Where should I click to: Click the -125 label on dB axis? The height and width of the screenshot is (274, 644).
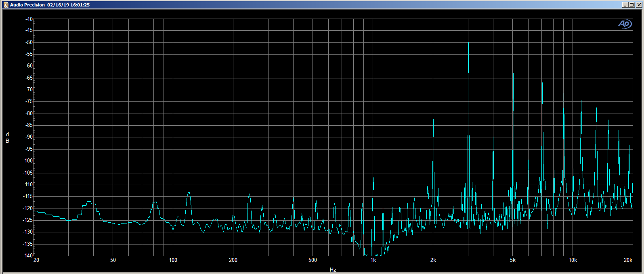point(27,220)
